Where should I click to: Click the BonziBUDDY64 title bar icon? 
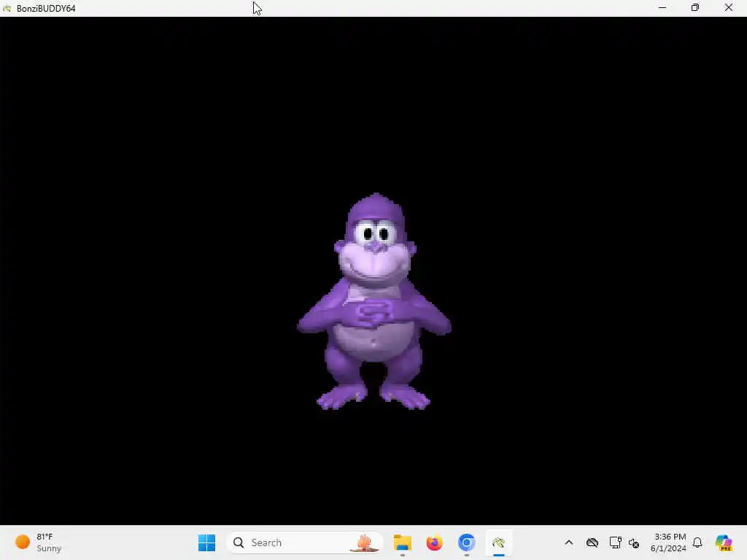point(7,8)
